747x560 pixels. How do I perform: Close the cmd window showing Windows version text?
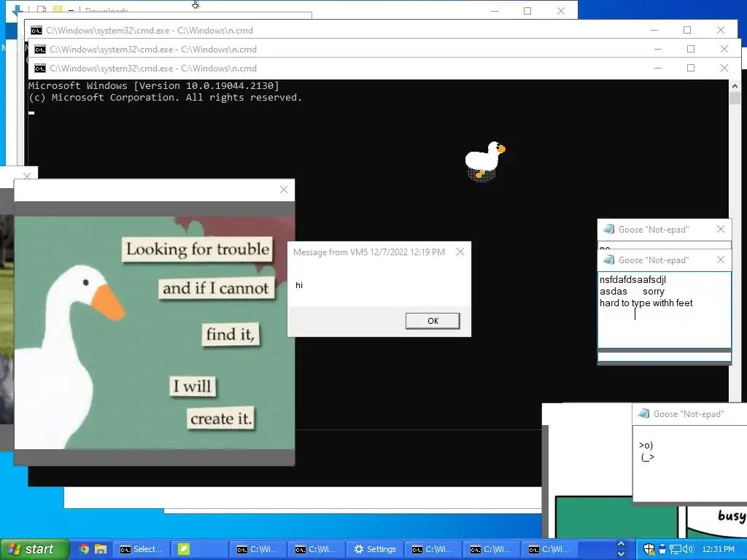pos(724,68)
